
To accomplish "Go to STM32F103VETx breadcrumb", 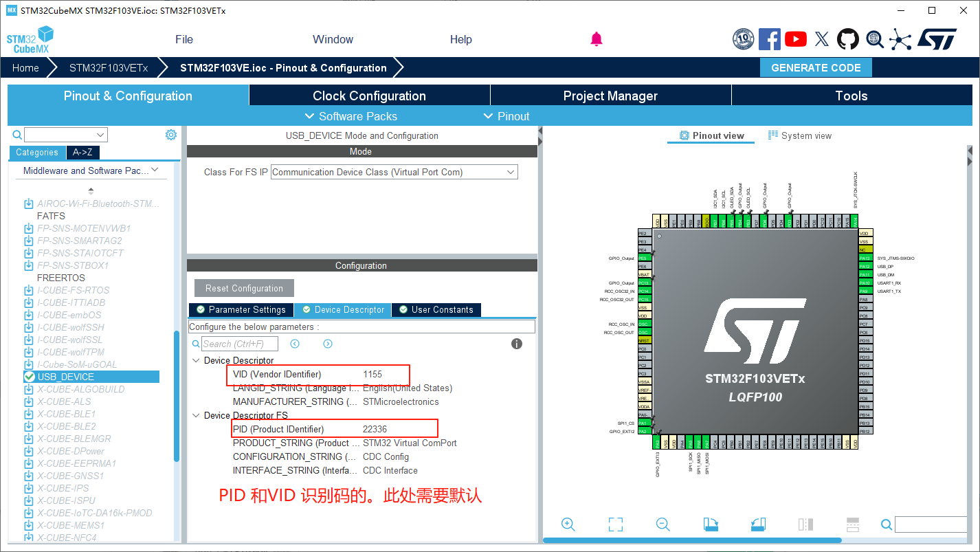I will coord(109,67).
